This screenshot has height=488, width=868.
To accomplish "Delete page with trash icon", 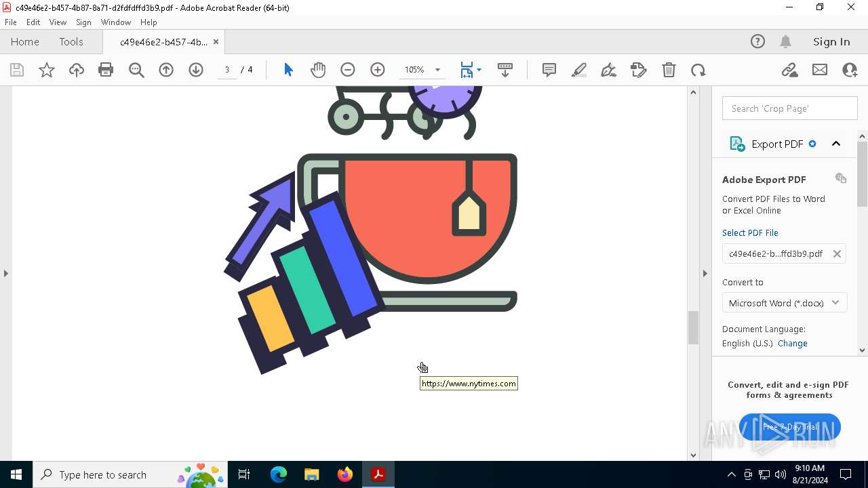I will pyautogui.click(x=669, y=70).
